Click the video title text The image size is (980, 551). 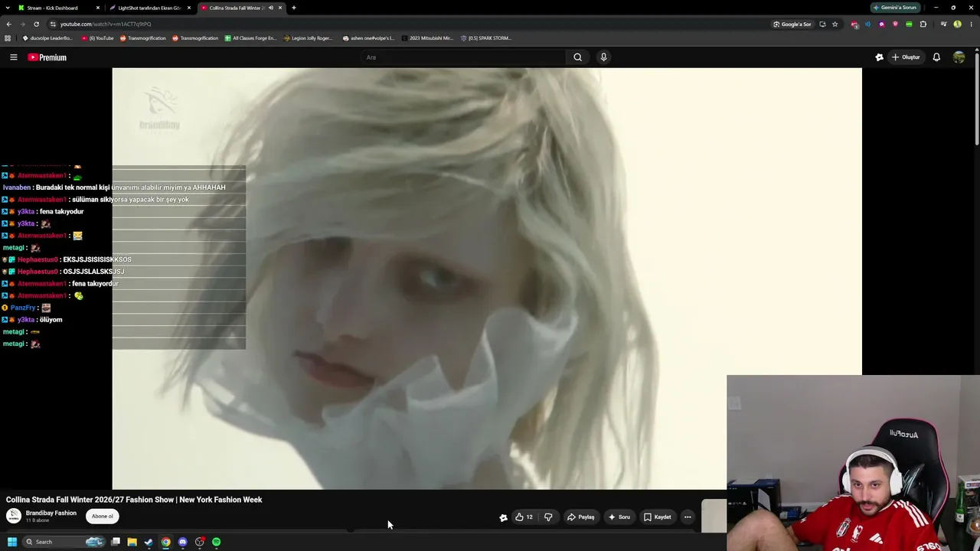pyautogui.click(x=134, y=500)
